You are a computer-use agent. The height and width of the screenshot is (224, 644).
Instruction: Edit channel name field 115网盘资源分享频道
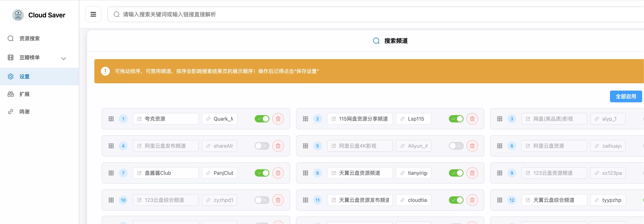pyautogui.click(x=360, y=119)
